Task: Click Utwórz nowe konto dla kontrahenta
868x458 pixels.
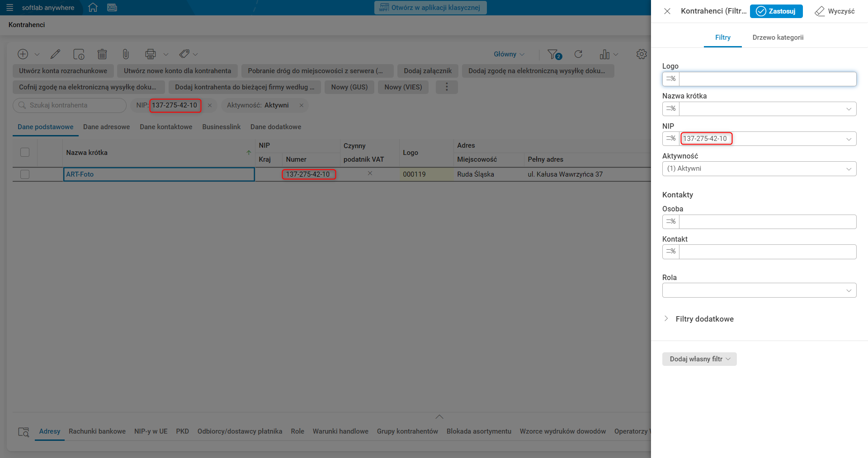Action: [178, 71]
